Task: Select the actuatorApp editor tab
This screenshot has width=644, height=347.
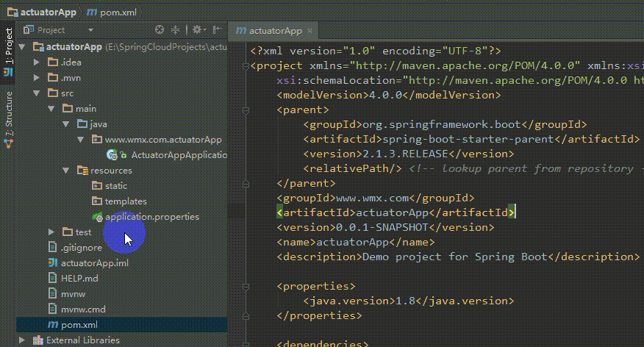Action: [275, 31]
